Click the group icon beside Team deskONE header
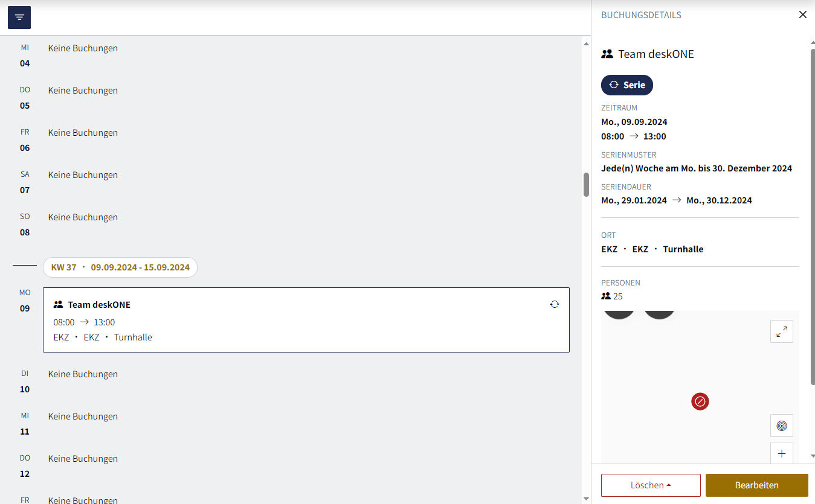Screen dimensions: 815x504 607,54
